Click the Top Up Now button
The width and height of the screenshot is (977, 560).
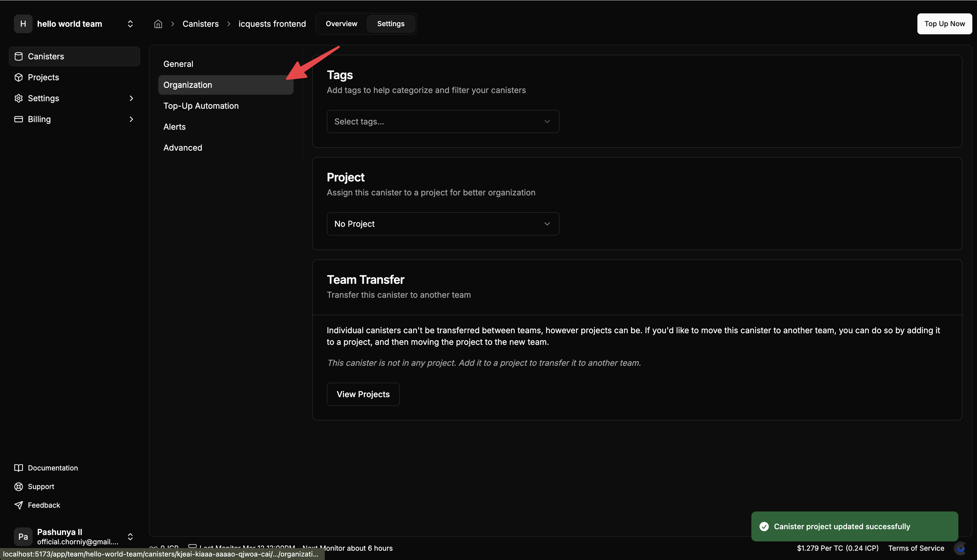944,24
